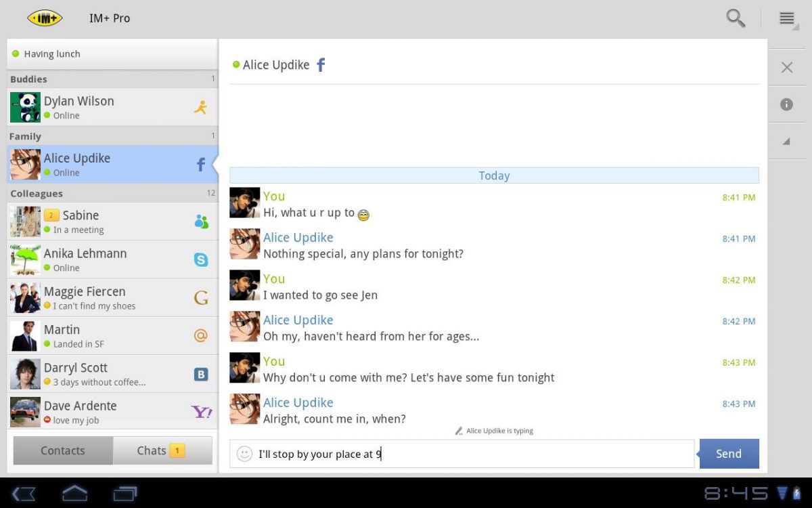Switch to the Contacts tab

point(63,450)
